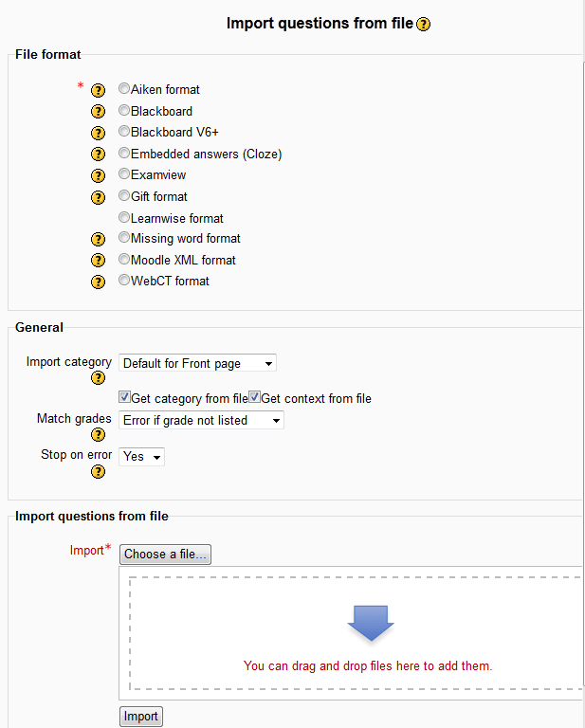Select the Aiken format radio button
This screenshot has height=728, width=585.
pos(124,89)
